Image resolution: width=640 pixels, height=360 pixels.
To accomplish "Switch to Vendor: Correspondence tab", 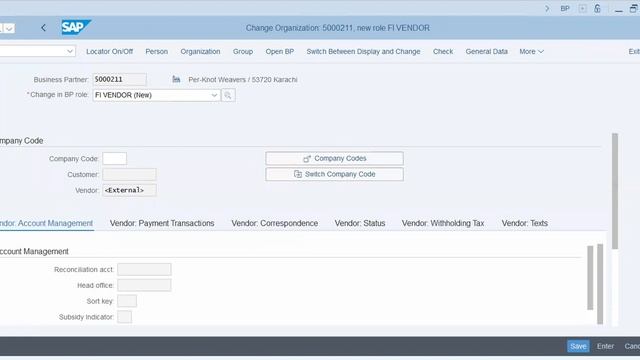I will [x=275, y=223].
